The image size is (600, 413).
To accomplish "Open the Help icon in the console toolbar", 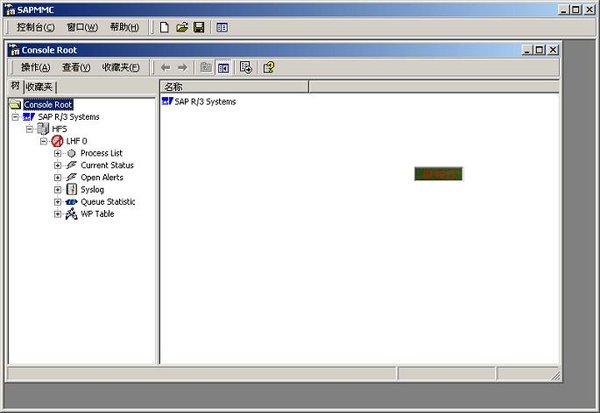I will pyautogui.click(x=269, y=68).
